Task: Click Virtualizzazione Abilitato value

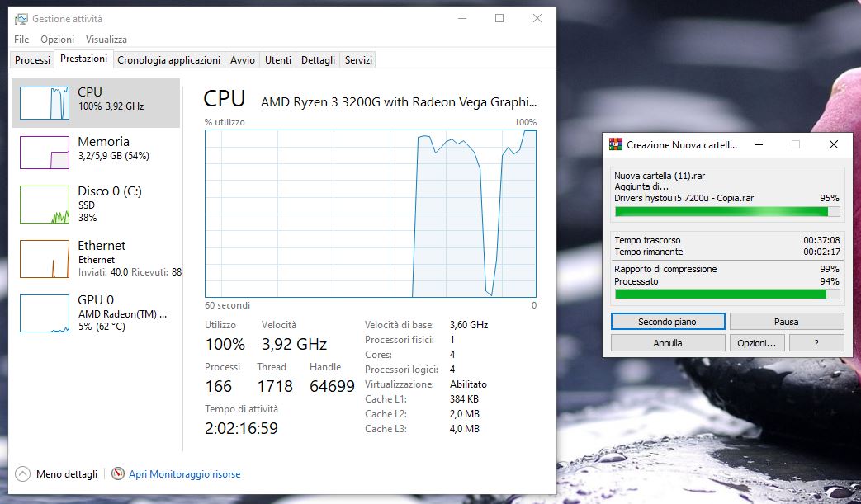Action: pyautogui.click(x=468, y=384)
